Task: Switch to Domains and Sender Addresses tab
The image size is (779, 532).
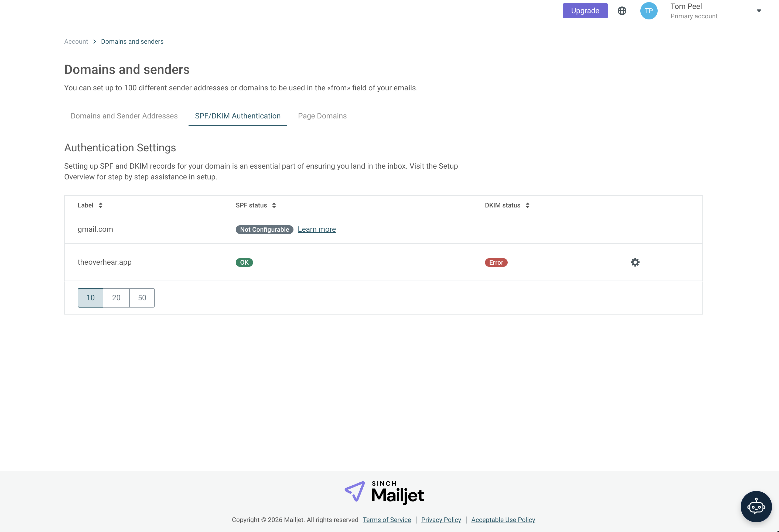Action: tap(124, 116)
